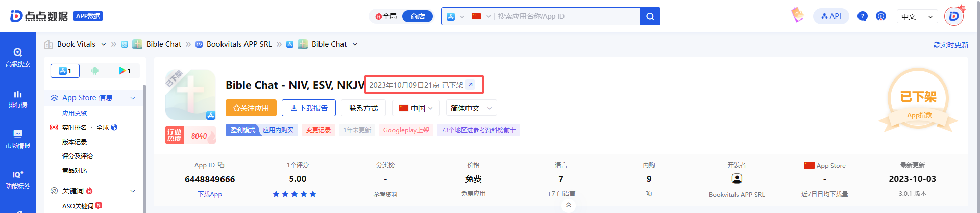Click the search magnifier button
980x213 pixels.
[650, 16]
